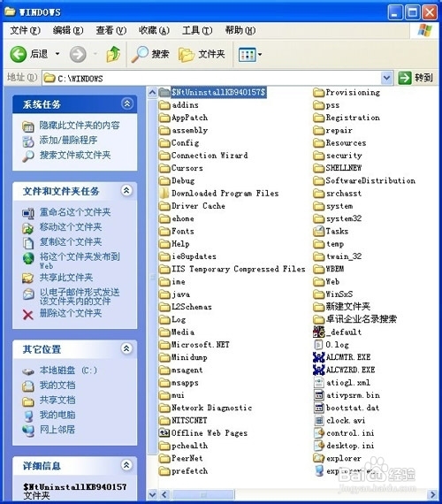Select the 新建文件夹 folder
Viewport: 442px width, 504px height.
(x=342, y=307)
